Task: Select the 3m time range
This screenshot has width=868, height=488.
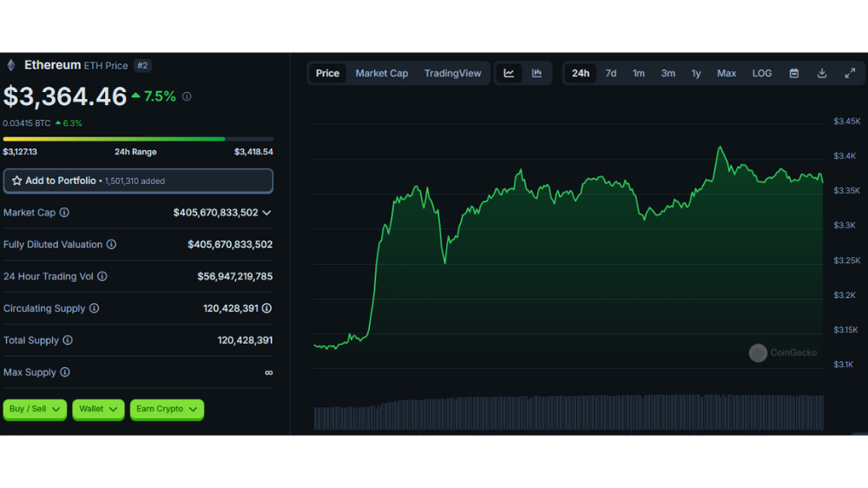Action: click(668, 73)
